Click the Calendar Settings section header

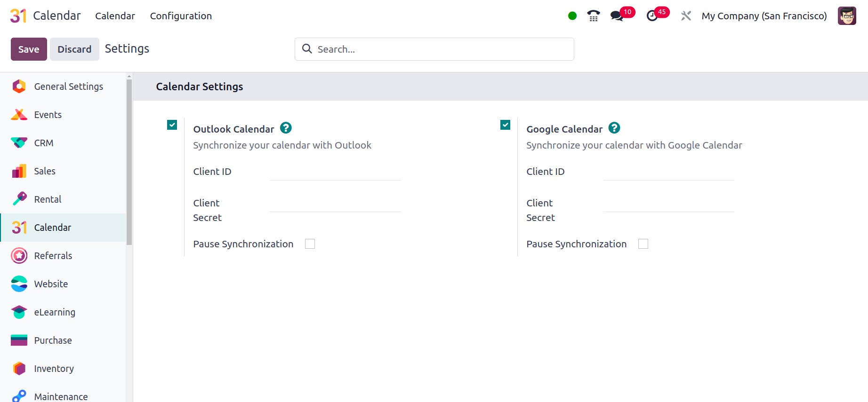200,87
